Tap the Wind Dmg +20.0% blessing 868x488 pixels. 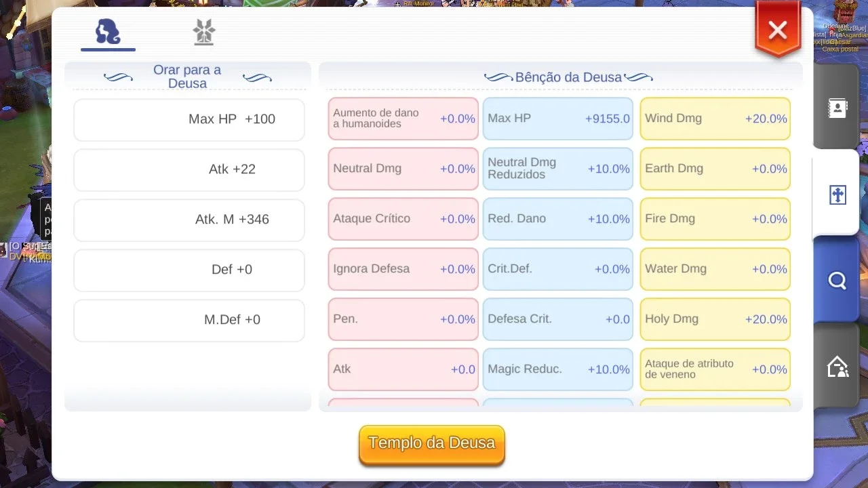[715, 119]
